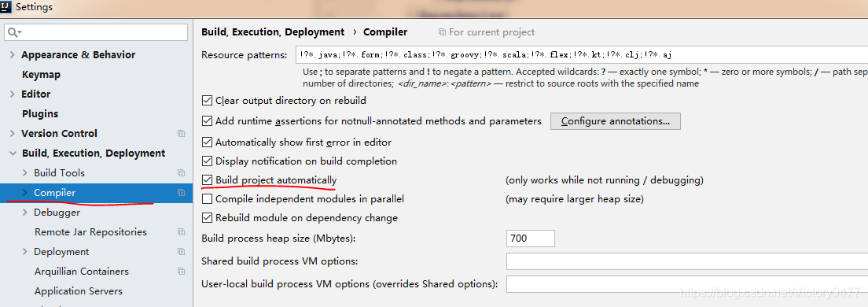Click project-level icon beside Build Tools

(181, 173)
